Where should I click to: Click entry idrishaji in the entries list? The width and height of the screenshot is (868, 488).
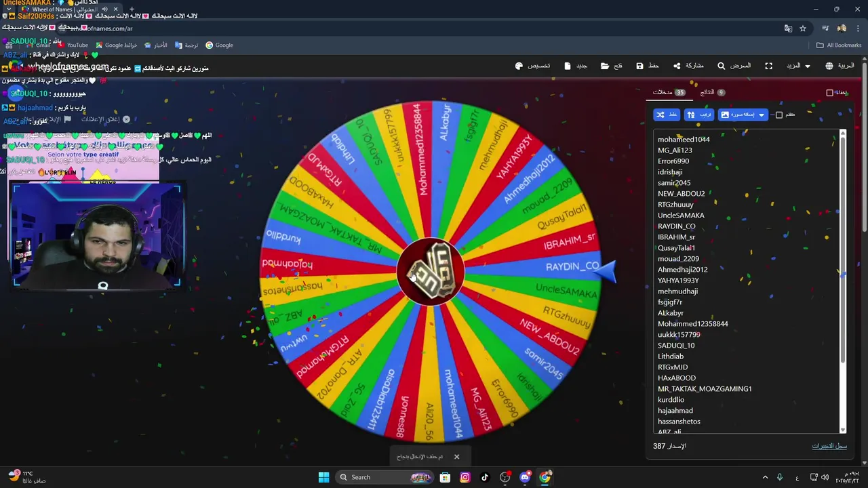point(670,172)
